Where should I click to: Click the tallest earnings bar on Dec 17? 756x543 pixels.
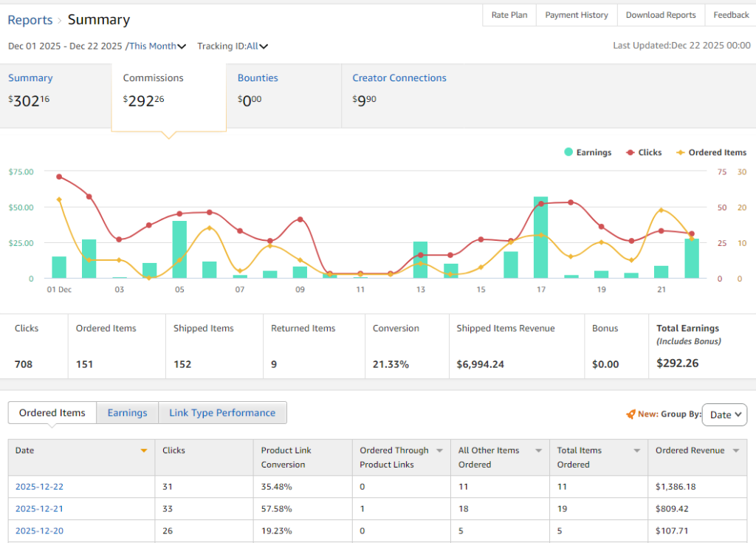(541, 236)
